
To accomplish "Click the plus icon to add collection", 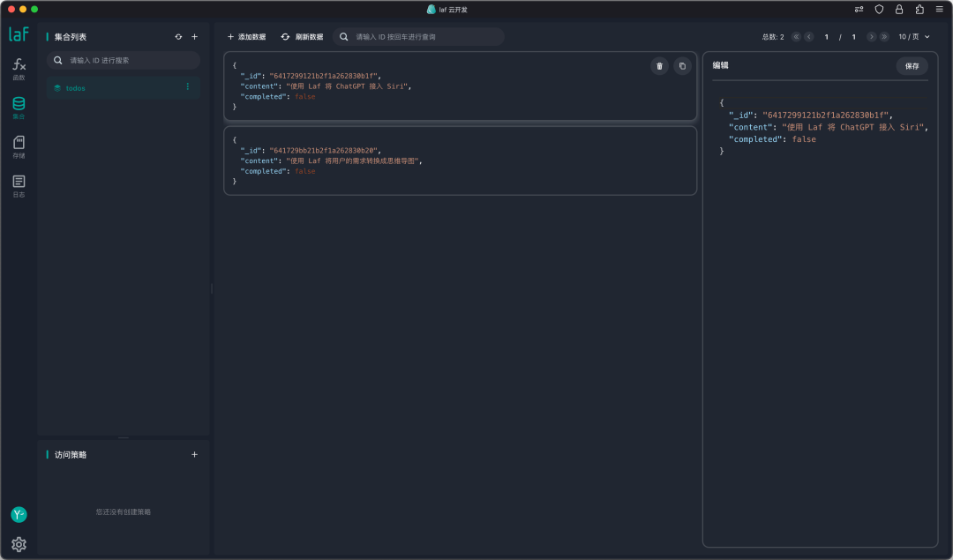I will click(195, 37).
